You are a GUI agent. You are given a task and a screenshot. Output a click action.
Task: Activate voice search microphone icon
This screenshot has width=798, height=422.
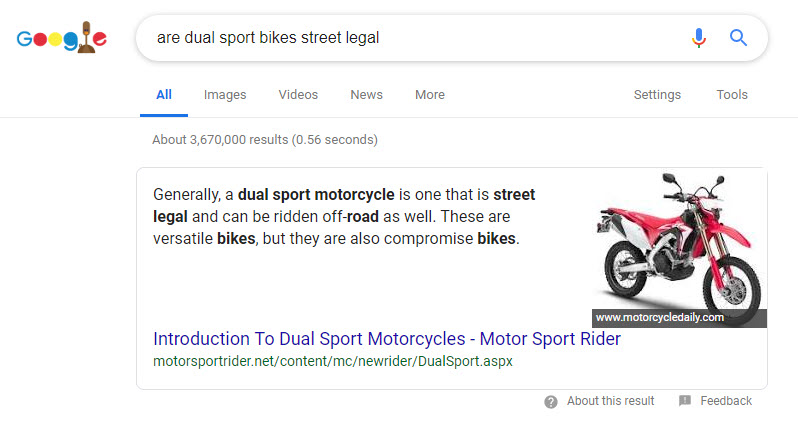(699, 38)
